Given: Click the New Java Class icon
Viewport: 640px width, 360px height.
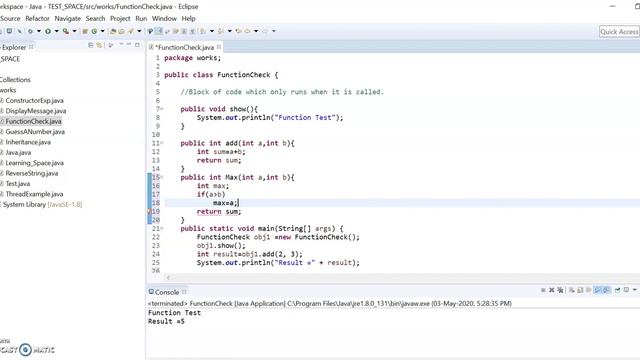Looking at the screenshot, I should 94,31.
